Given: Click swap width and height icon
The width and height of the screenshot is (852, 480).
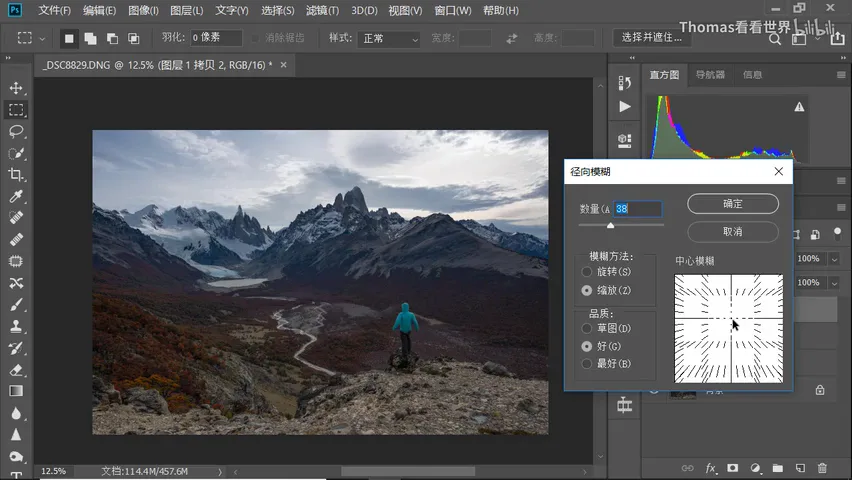Looking at the screenshot, I should coord(511,39).
